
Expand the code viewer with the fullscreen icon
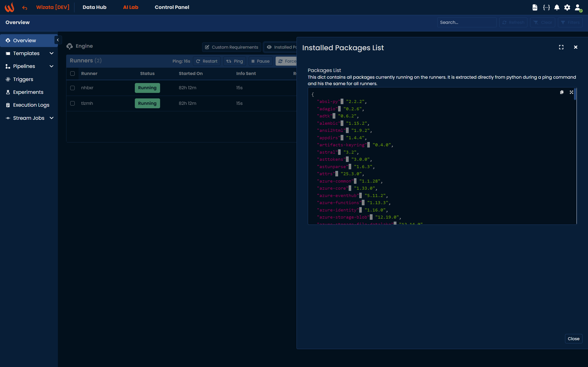pos(571,92)
